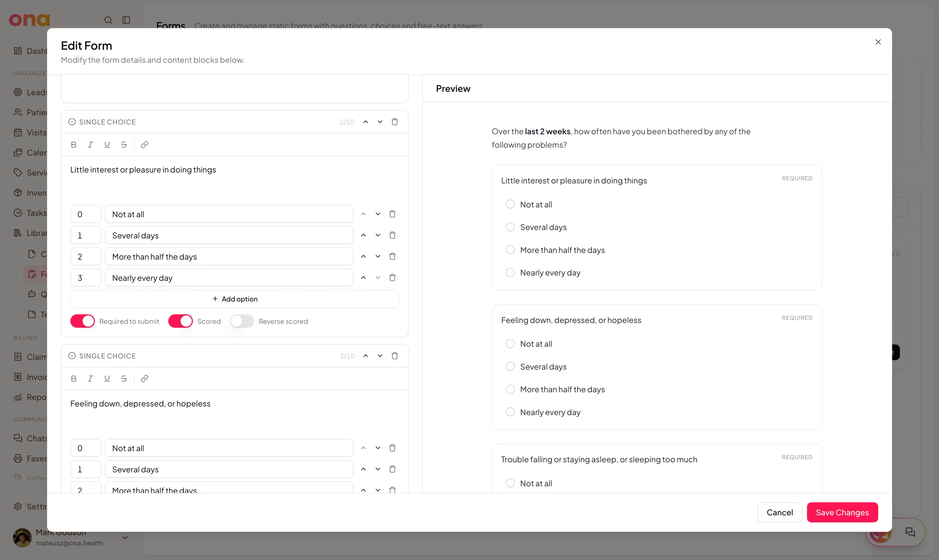Collapse the sidebar panel icon
Image resolution: width=939 pixels, height=560 pixels.
point(126,20)
